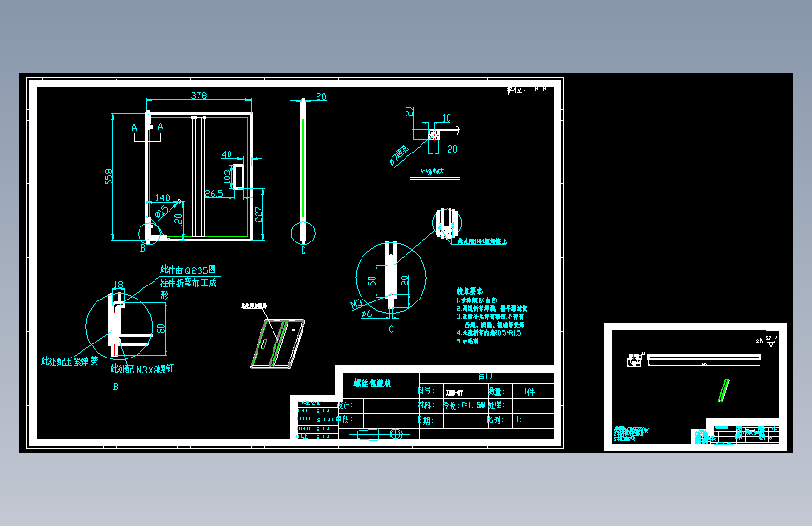
Task: Click the scale value '1:1'
Action: 521,420
